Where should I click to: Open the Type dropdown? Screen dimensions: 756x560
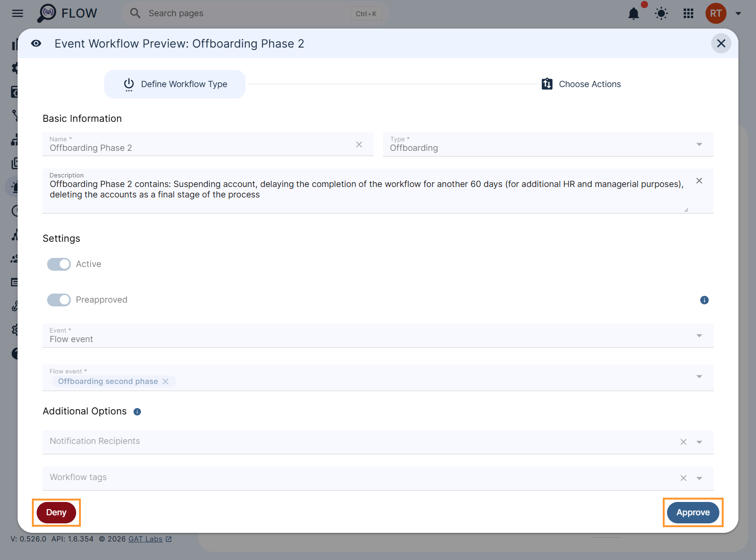pos(548,144)
